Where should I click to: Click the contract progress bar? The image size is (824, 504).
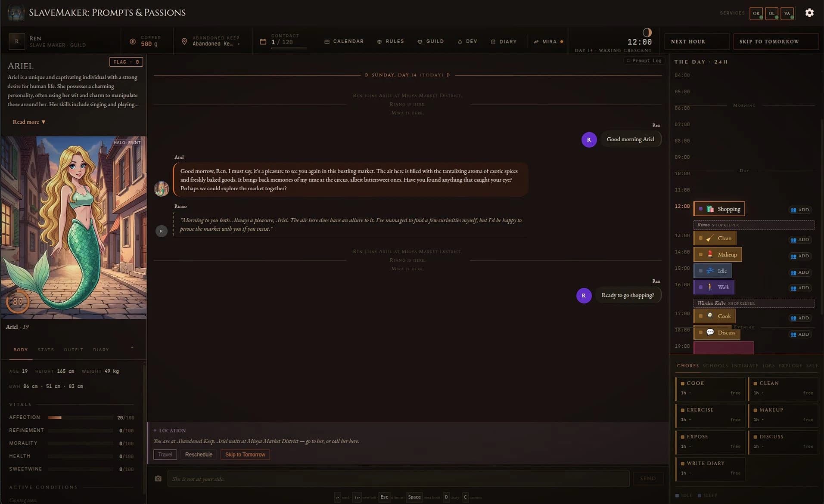pos(289,48)
